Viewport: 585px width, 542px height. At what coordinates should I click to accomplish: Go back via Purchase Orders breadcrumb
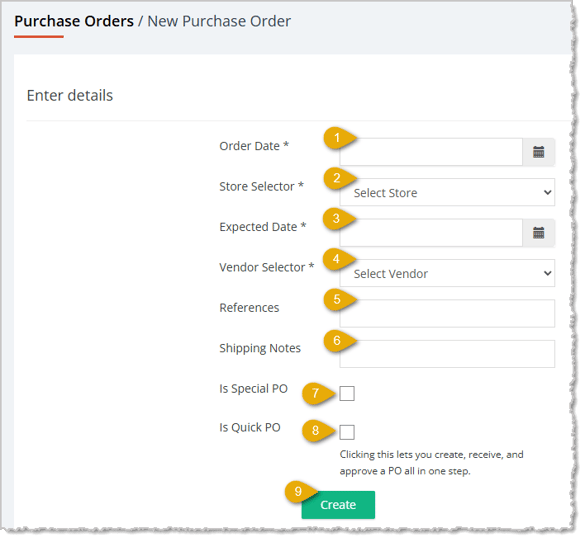click(74, 21)
